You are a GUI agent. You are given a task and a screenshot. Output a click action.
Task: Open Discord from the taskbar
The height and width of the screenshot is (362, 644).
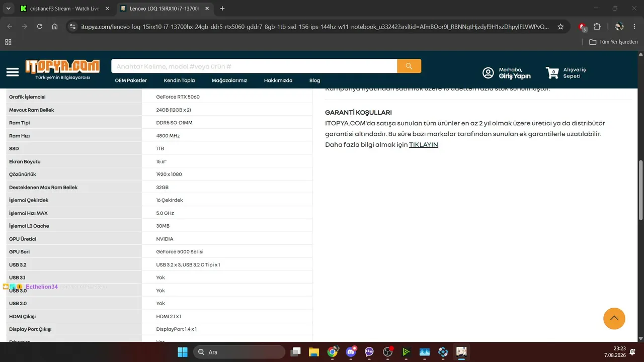tap(351, 352)
